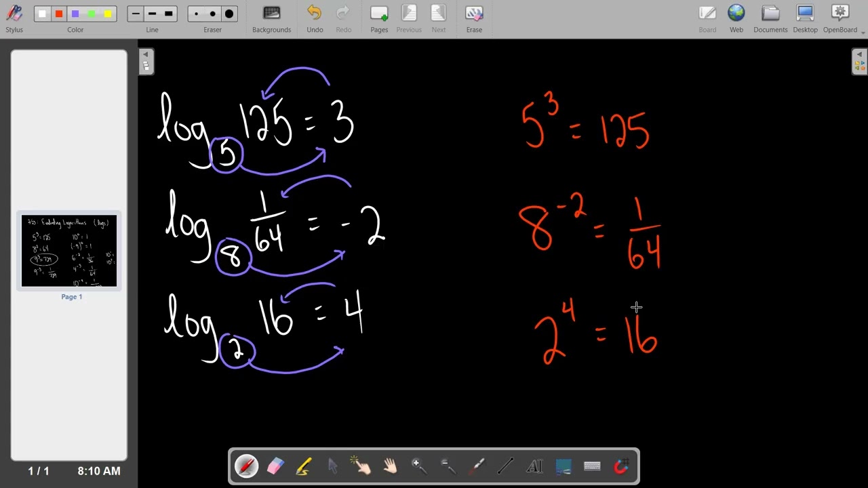Select the thick line width
The width and height of the screenshot is (868, 488).
tap(169, 14)
